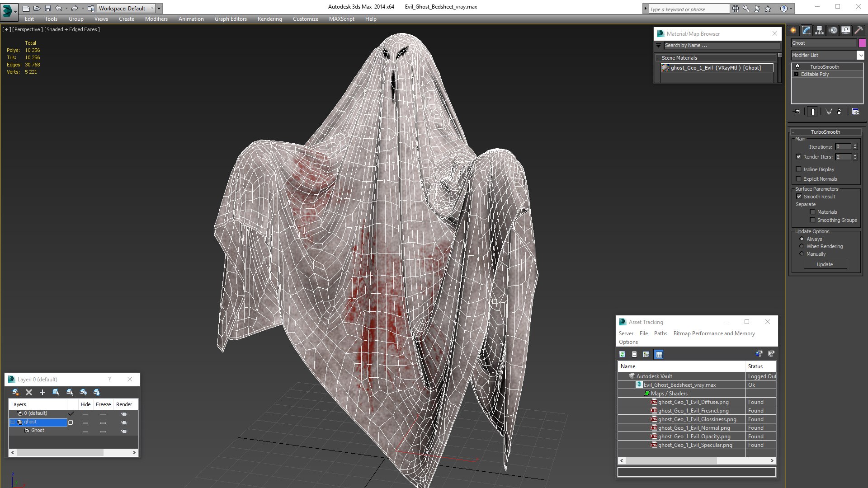
Task: Click the Ghost object color swatch
Action: point(862,43)
